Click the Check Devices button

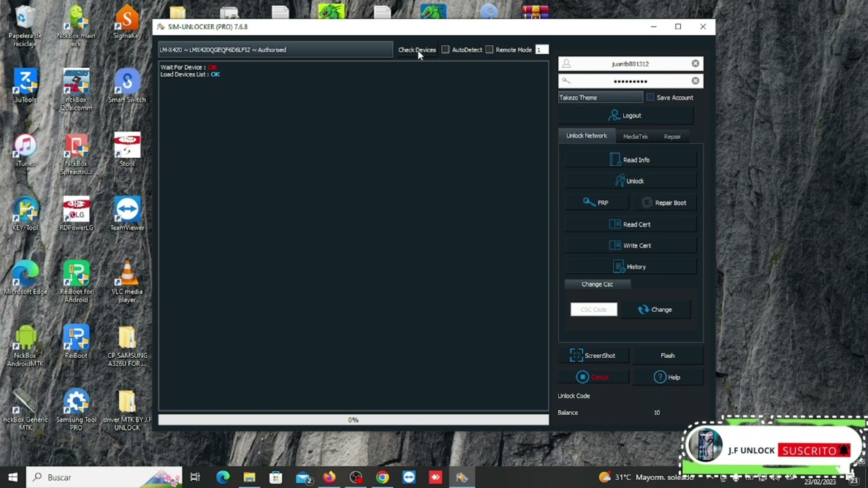(x=417, y=49)
